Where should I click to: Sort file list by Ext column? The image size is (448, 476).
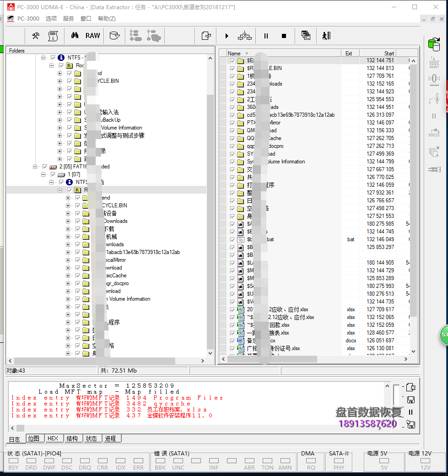click(x=350, y=53)
